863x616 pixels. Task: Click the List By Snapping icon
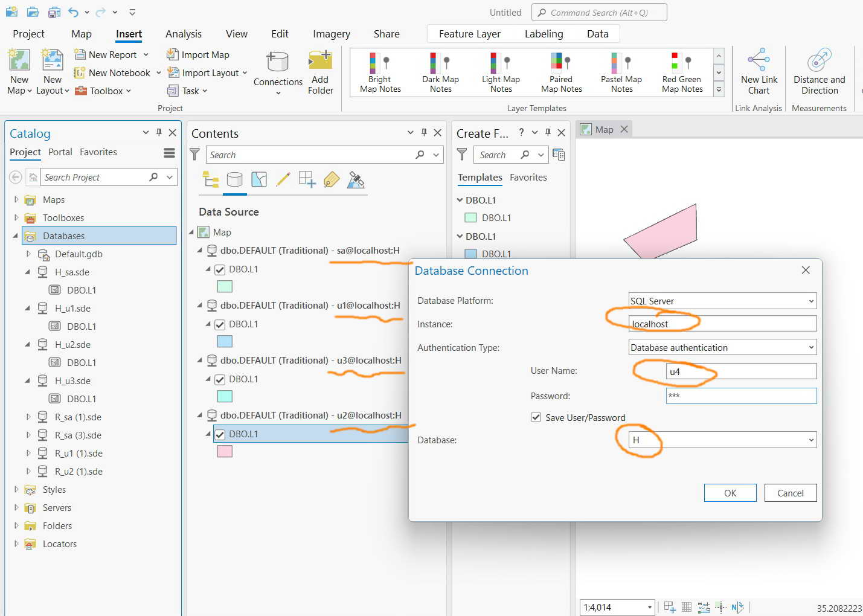pos(307,179)
